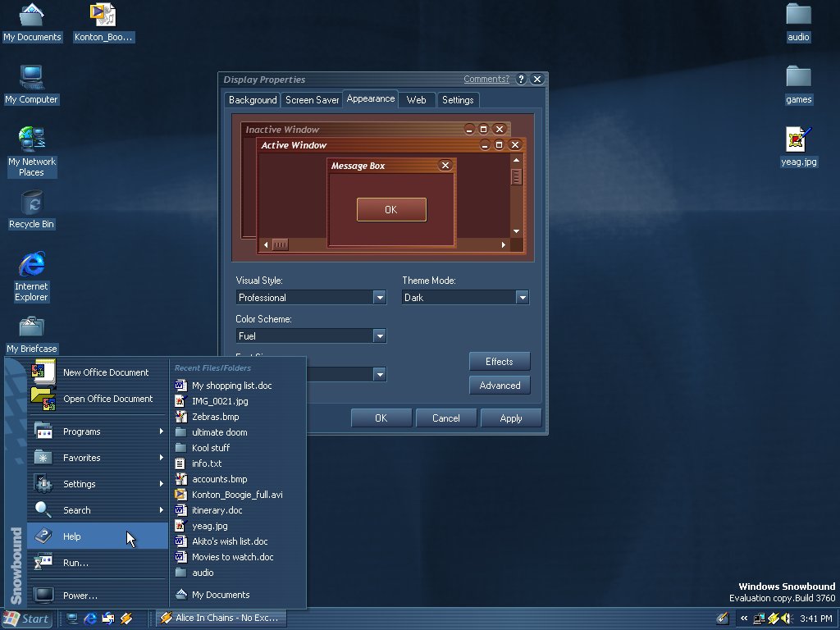The image size is (840, 630).
Task: Open Kool stuff folder in recent list
Action: pyautogui.click(x=238, y=448)
